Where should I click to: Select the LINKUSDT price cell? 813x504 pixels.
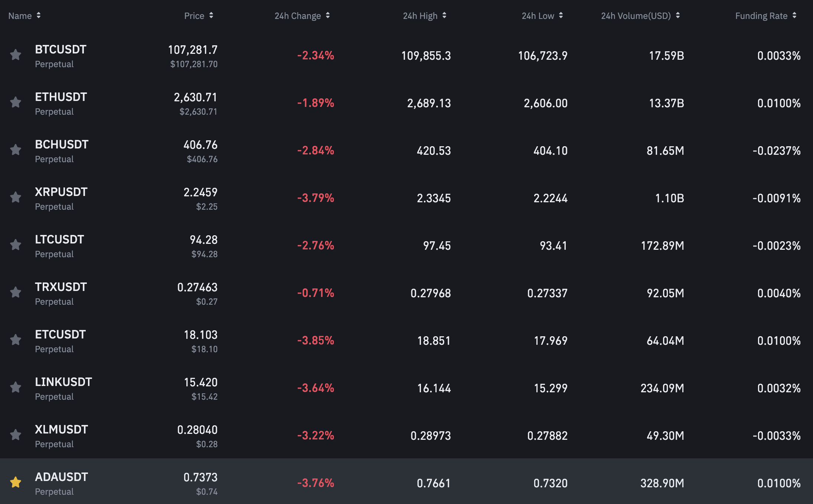click(x=200, y=388)
